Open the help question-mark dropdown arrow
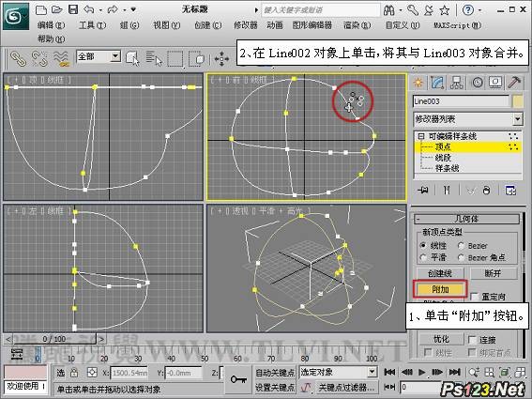Viewport: 532px width, 399px height. [x=479, y=10]
